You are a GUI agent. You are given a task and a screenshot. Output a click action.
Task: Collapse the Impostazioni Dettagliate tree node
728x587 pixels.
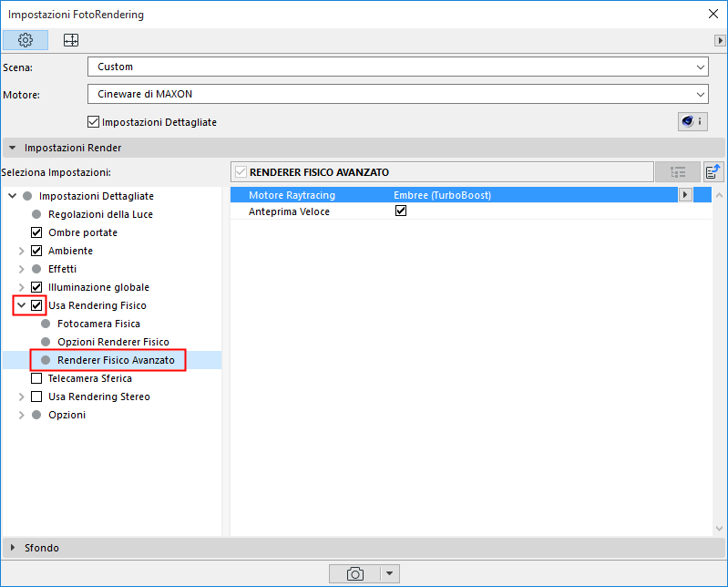tap(13, 196)
